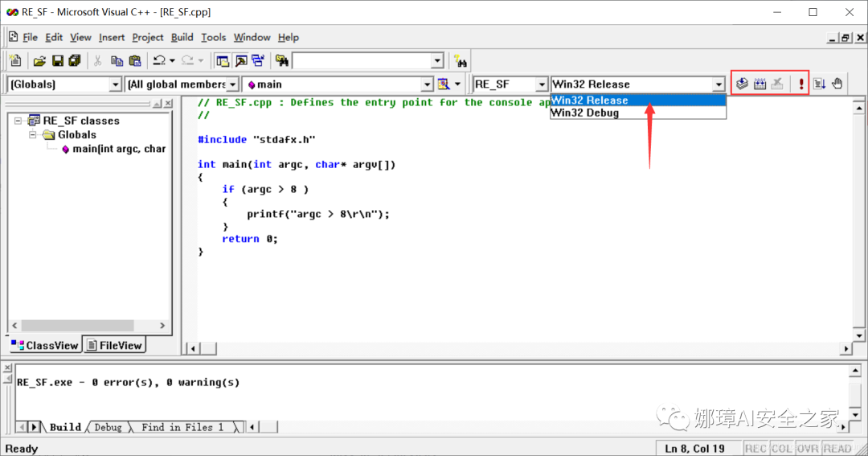This screenshot has height=456, width=868.
Task: Click the RE_SF.exe build result line
Action: [129, 382]
